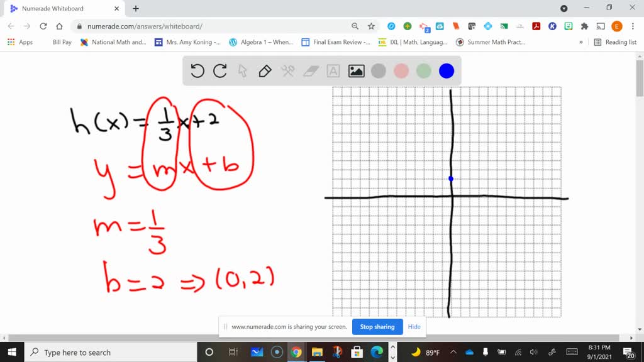The height and width of the screenshot is (362, 644).
Task: Click the Stop sharing button
Action: click(x=377, y=327)
